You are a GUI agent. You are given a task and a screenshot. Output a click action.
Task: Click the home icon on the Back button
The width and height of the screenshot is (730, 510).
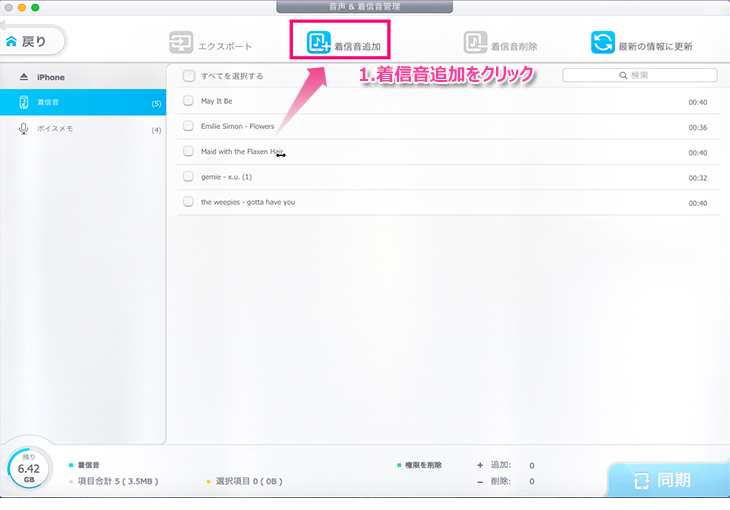coord(11,41)
